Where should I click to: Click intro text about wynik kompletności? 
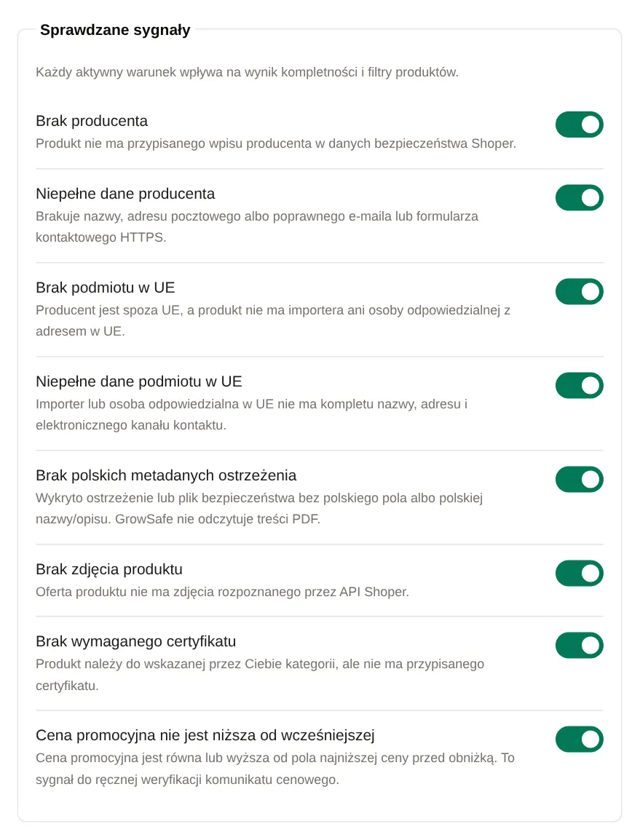tap(247, 72)
